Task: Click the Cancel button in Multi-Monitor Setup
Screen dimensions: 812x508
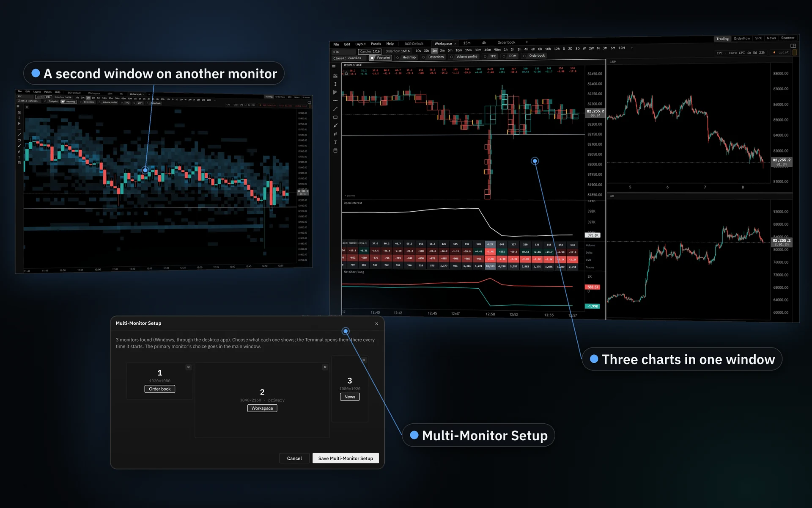Action: pyautogui.click(x=294, y=458)
